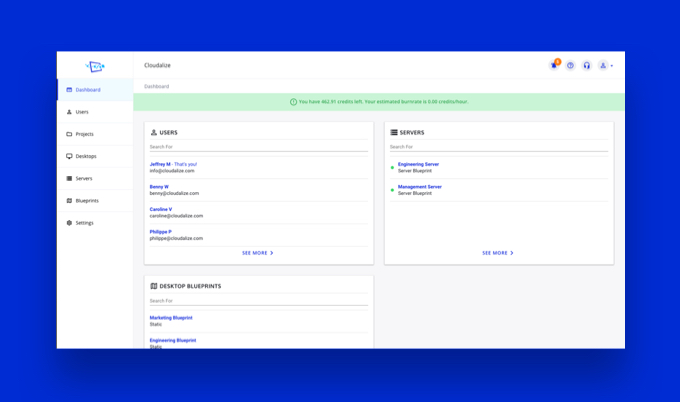680x402 pixels.
Task: Click the Desktop Blueprints card header icon
Action: click(154, 286)
